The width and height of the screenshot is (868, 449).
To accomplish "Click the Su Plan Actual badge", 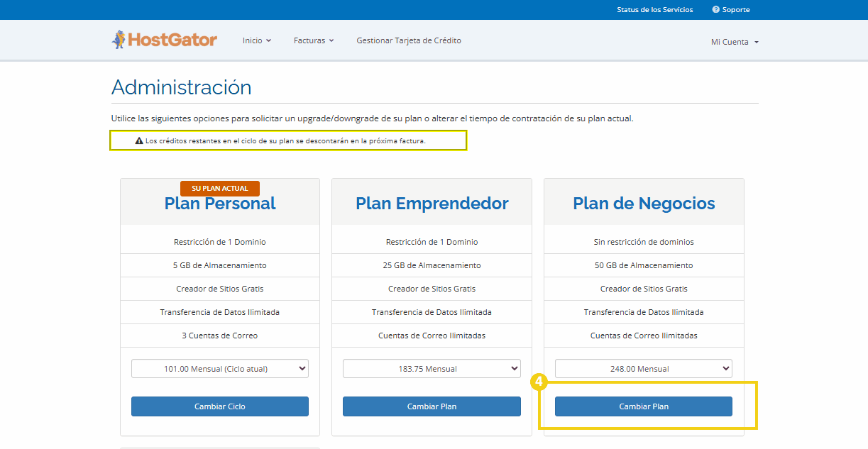I will pyautogui.click(x=220, y=189).
